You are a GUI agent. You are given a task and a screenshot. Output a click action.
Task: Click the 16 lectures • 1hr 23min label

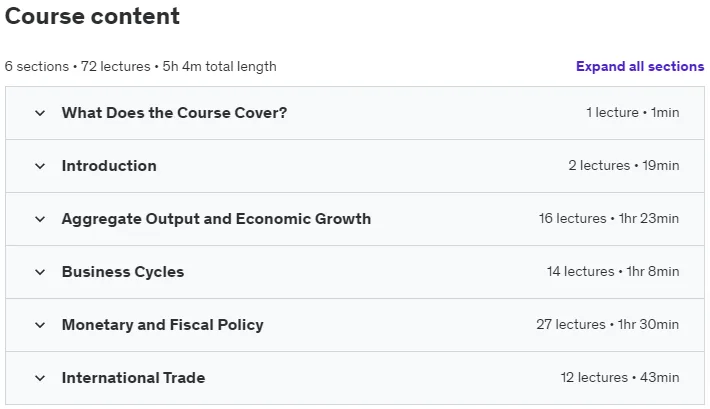609,218
